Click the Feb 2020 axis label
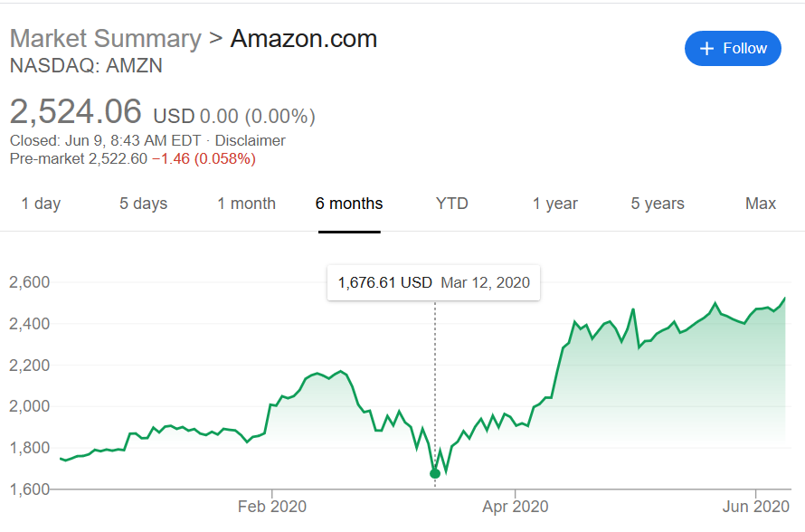Image resolution: width=805 pixels, height=532 pixels. click(272, 507)
